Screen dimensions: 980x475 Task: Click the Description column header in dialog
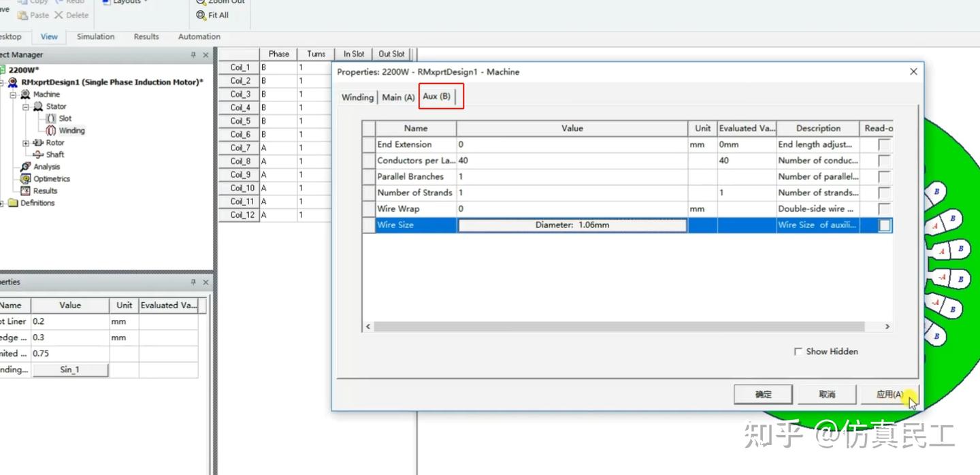click(818, 128)
